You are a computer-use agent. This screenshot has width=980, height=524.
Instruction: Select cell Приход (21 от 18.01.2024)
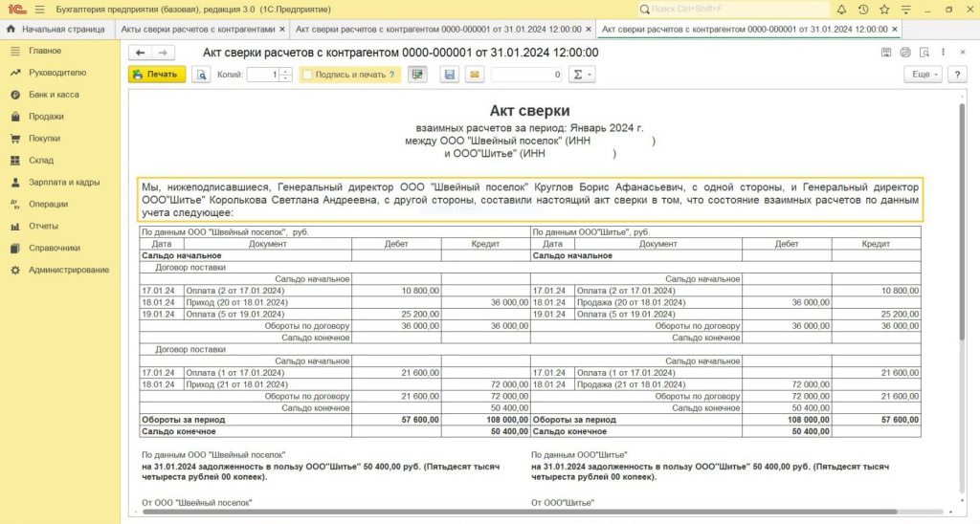pos(268,384)
